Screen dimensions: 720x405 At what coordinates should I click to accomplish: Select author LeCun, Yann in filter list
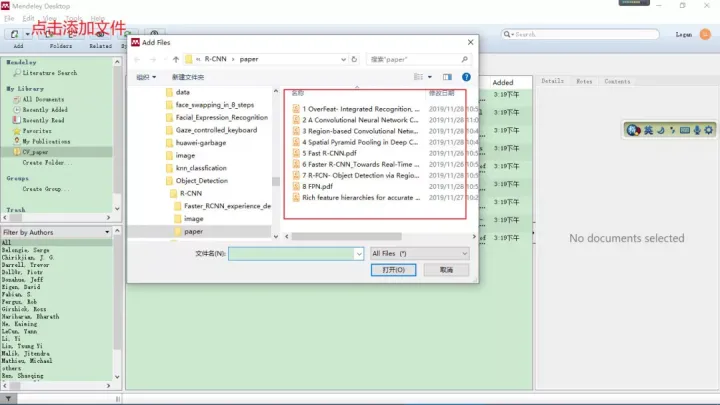point(19,331)
